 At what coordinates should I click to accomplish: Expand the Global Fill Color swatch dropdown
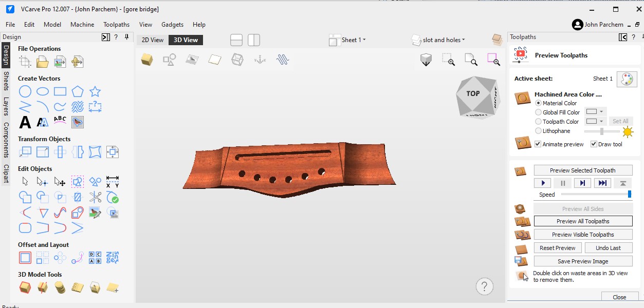click(x=600, y=112)
